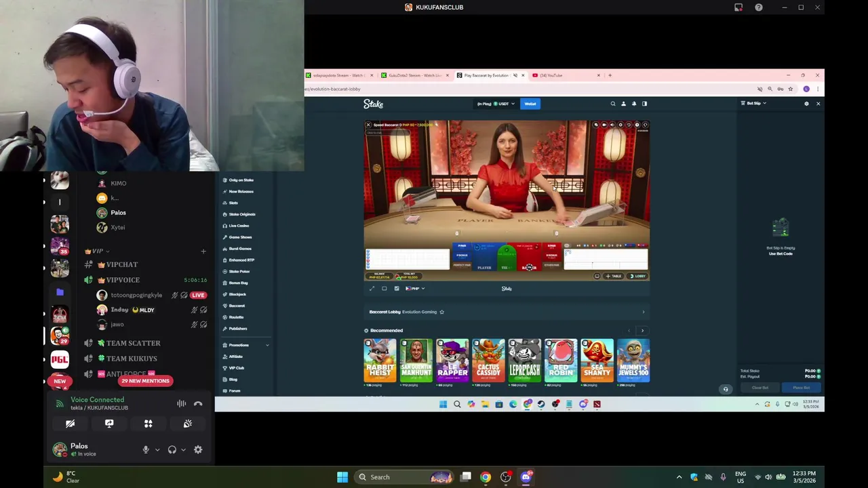The width and height of the screenshot is (868, 488).
Task: Switch to solapsapdota Stream tab
Action: tap(339, 75)
